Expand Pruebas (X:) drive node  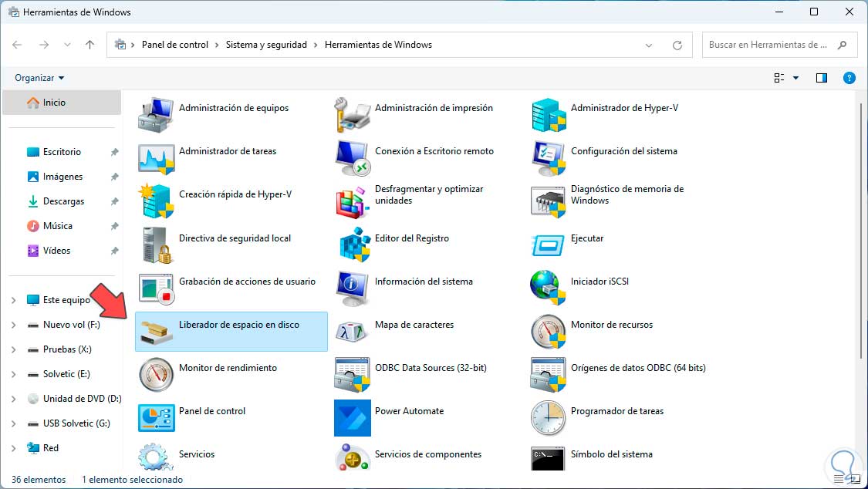pyautogui.click(x=13, y=349)
